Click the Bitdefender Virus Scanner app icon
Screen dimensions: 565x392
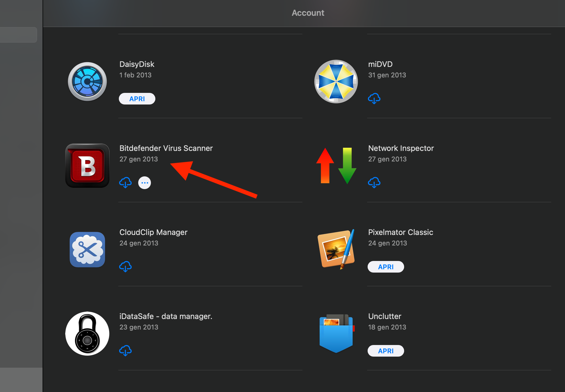pos(87,166)
